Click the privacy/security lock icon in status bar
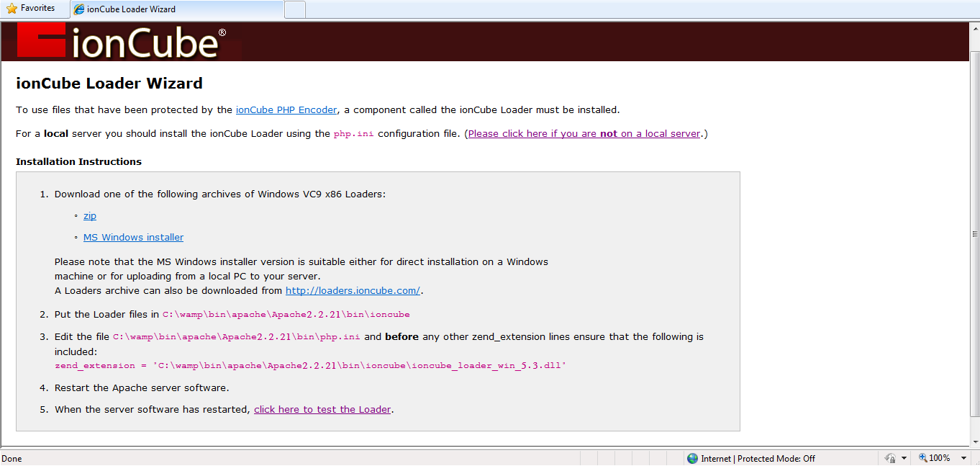The image size is (980, 466). point(890,458)
